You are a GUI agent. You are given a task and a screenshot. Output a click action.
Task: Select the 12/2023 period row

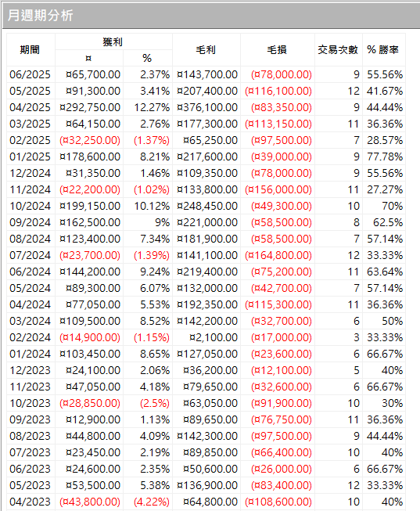(206, 370)
